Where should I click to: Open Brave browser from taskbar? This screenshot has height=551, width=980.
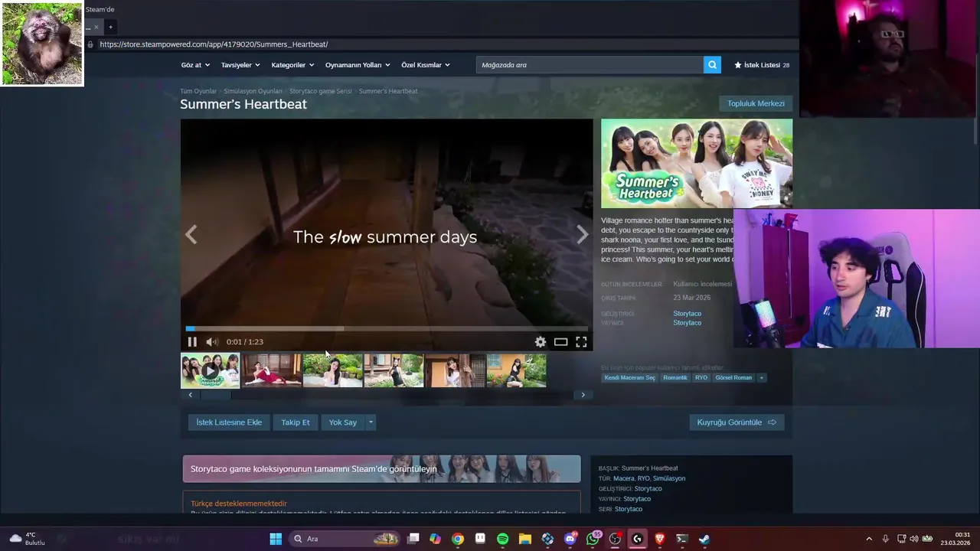point(660,539)
